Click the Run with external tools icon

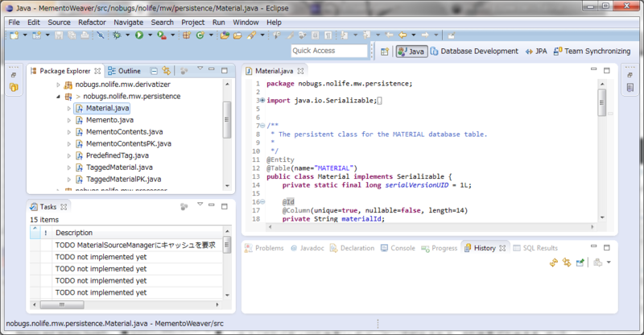(x=162, y=35)
